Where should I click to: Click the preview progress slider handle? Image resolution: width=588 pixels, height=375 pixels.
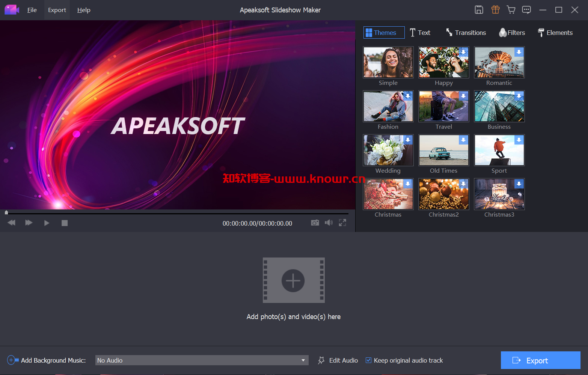coord(6,212)
